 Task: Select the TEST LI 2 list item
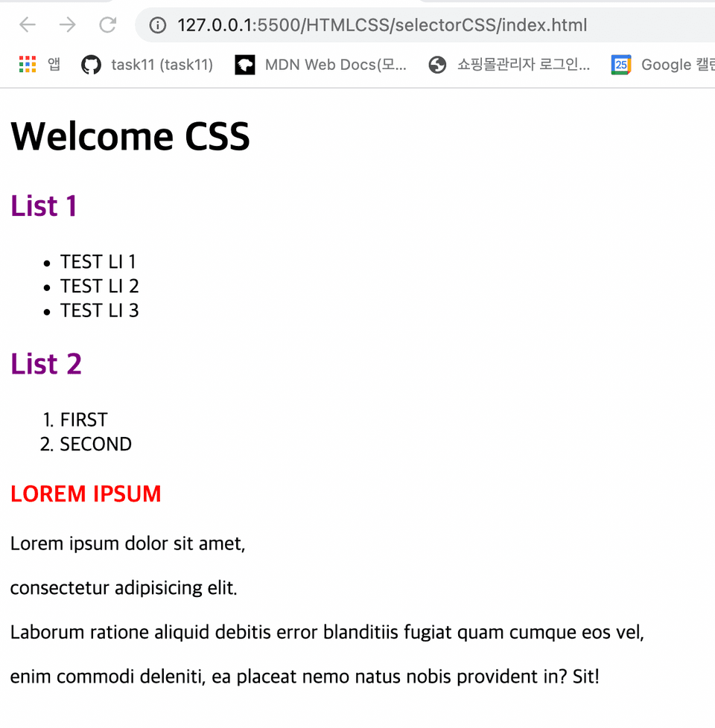click(99, 286)
